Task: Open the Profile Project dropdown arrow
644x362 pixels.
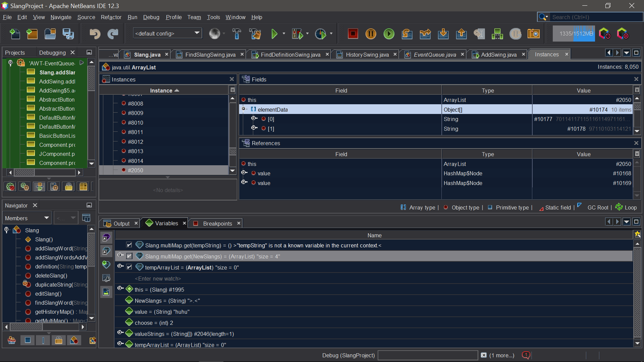Action: click(x=331, y=34)
